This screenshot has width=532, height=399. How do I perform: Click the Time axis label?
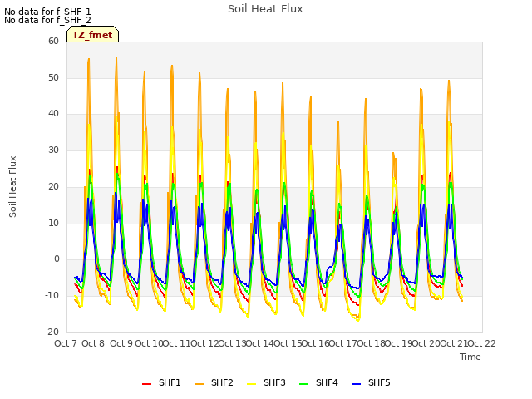point(470,357)
